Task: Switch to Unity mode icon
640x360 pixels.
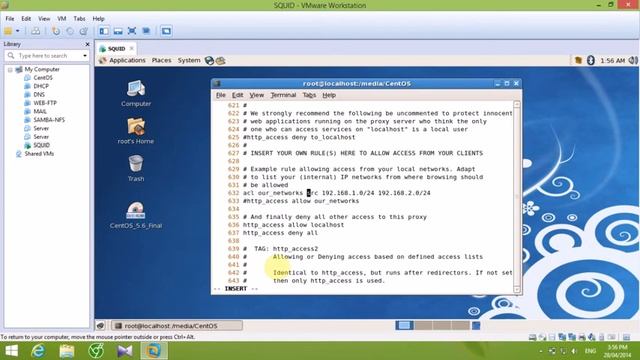Action: point(146,31)
